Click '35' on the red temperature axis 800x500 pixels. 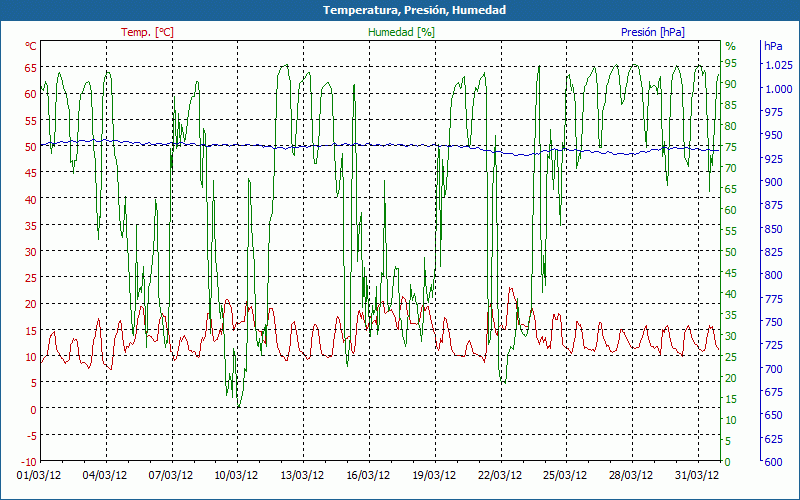point(31,226)
